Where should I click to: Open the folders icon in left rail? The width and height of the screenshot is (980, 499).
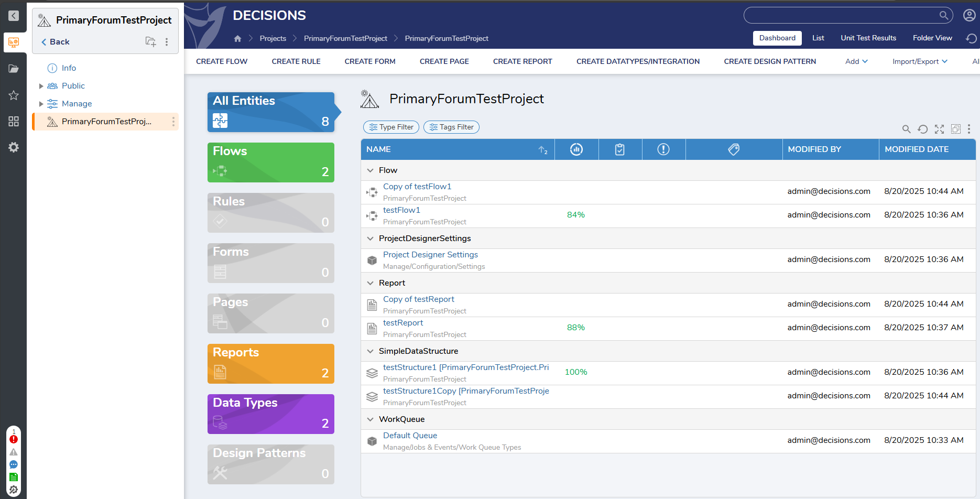click(x=14, y=69)
